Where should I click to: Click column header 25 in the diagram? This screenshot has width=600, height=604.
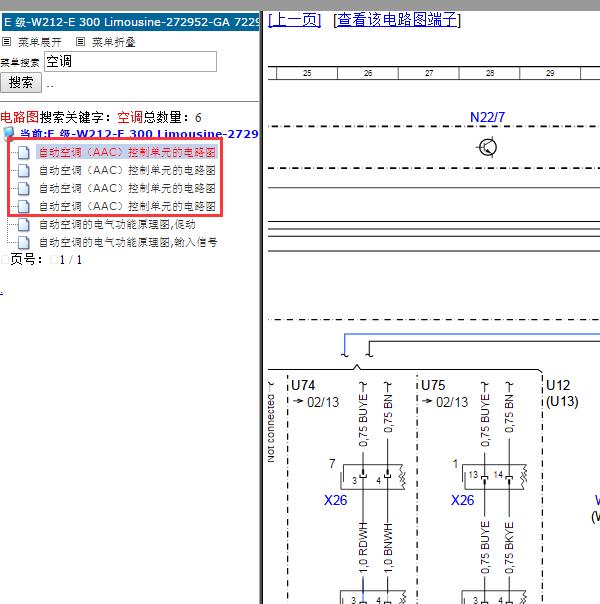(307, 73)
